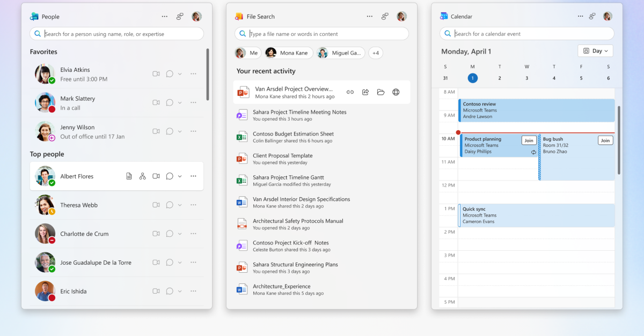Copy link for Van Arsdel Project Overview
This screenshot has width=644, height=336.
(x=350, y=92)
